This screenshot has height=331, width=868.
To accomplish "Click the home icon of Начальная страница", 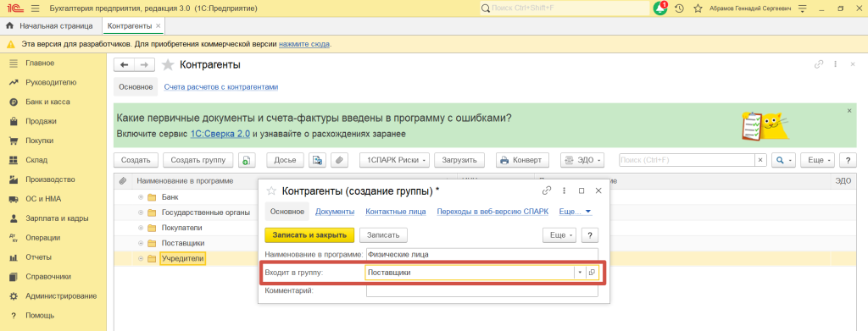I will click(9, 26).
